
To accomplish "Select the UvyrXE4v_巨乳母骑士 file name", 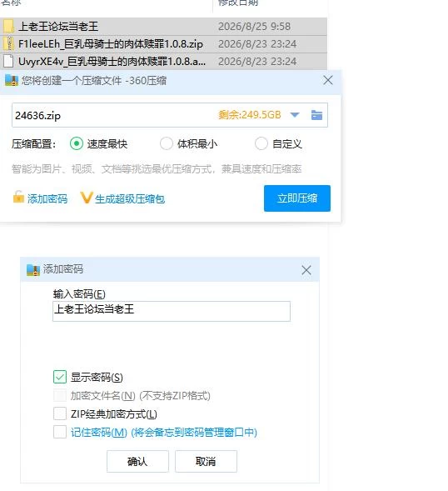I will coord(112,62).
